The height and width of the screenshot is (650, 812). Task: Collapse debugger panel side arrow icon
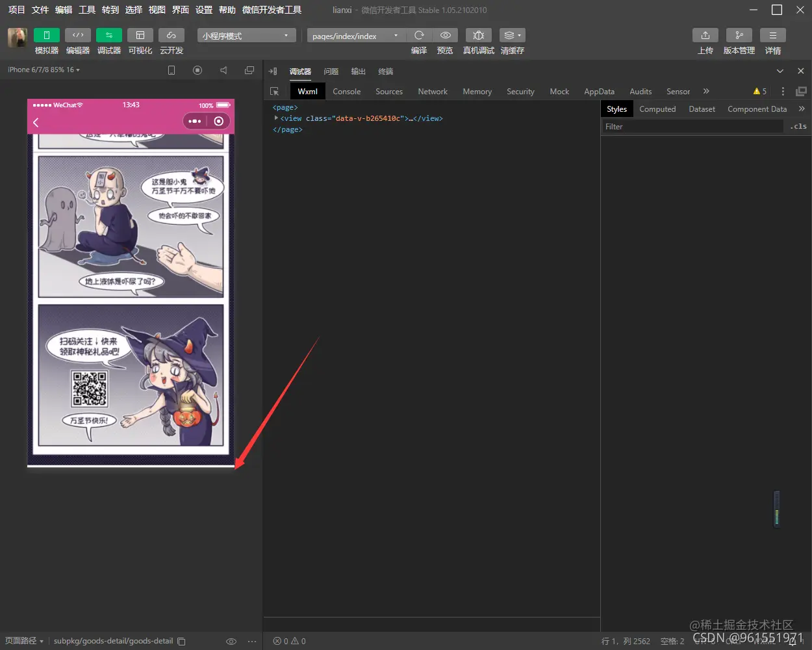point(273,71)
